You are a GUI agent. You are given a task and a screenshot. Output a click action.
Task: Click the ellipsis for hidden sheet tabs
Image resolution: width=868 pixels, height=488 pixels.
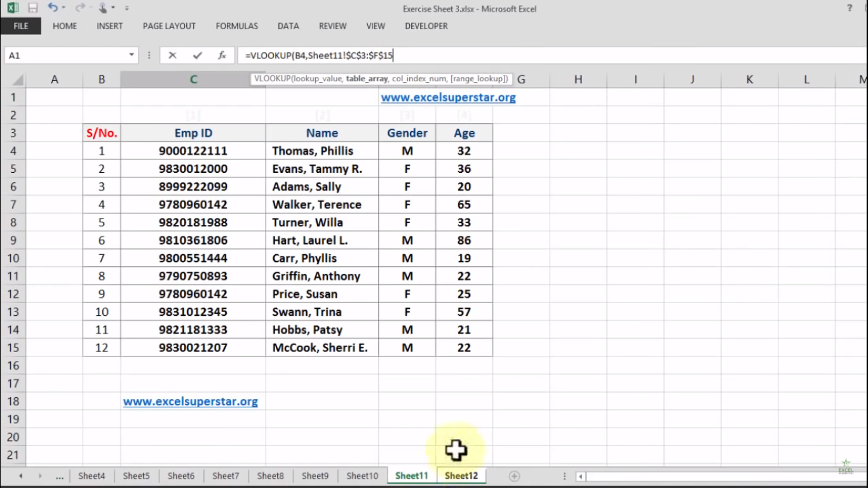coord(60,476)
